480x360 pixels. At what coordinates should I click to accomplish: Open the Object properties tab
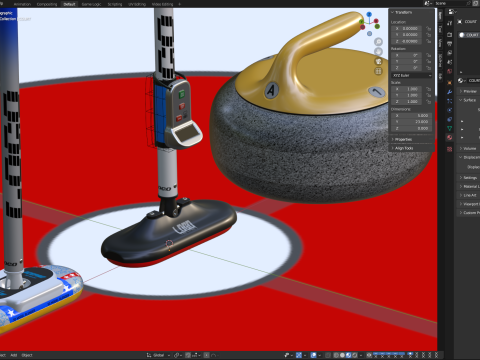coord(450,82)
